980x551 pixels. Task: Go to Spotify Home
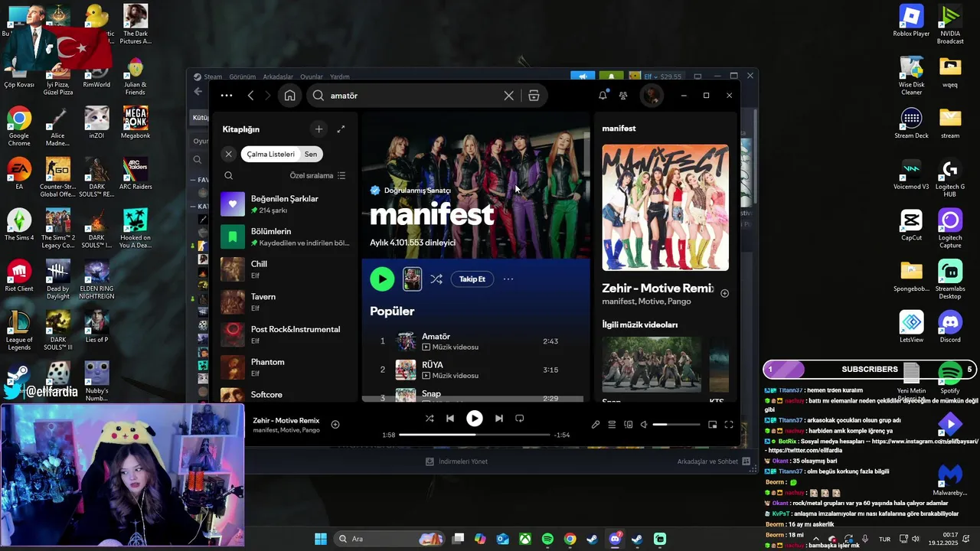coord(289,96)
